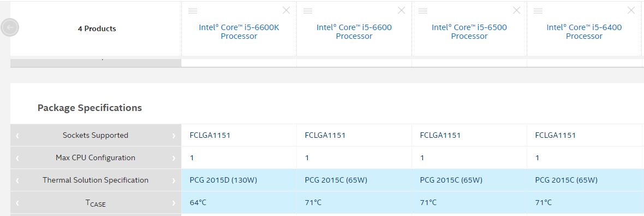Click Max CPU Configuration value 1 for i5-6500

422,158
